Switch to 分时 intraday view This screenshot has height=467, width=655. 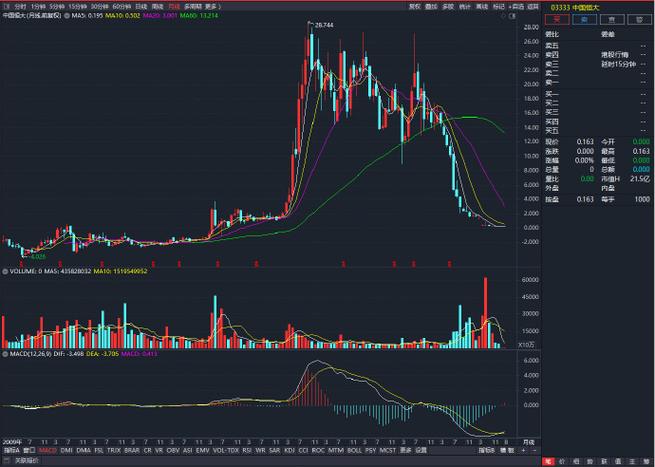click(20, 7)
